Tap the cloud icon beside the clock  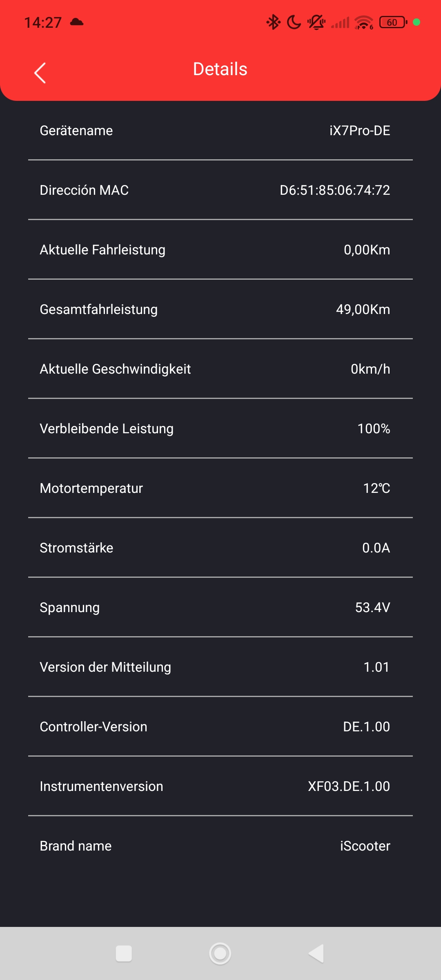77,22
